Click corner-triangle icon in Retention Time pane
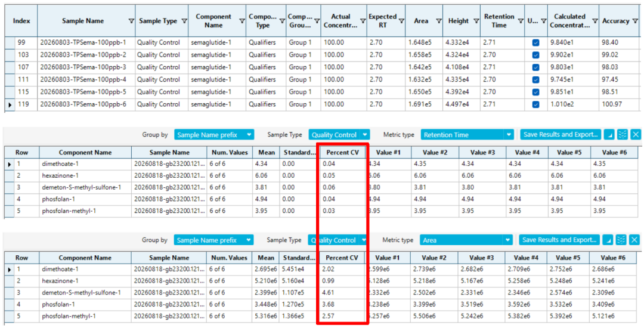Screen dimensions: 644x328 [609, 134]
